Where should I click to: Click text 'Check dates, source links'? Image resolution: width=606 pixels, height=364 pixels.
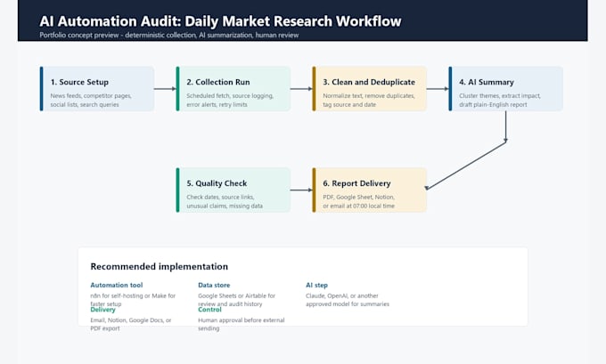click(220, 197)
